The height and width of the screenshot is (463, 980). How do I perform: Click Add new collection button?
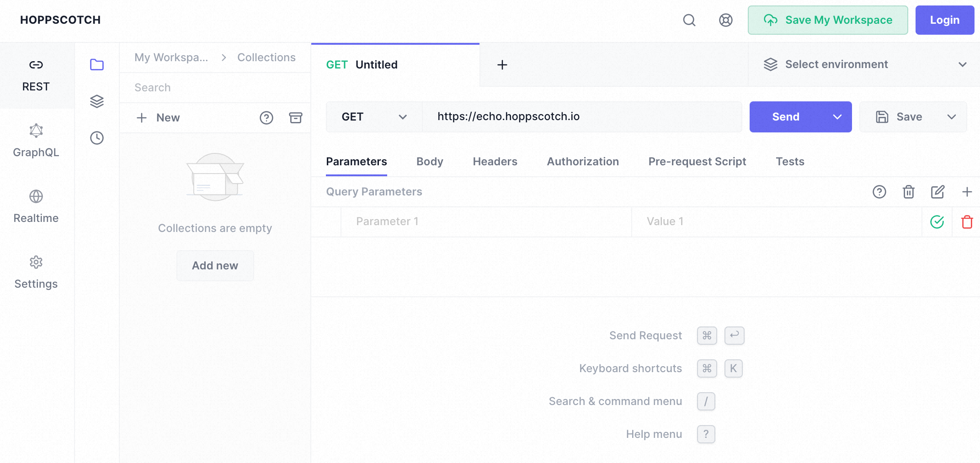215,266
